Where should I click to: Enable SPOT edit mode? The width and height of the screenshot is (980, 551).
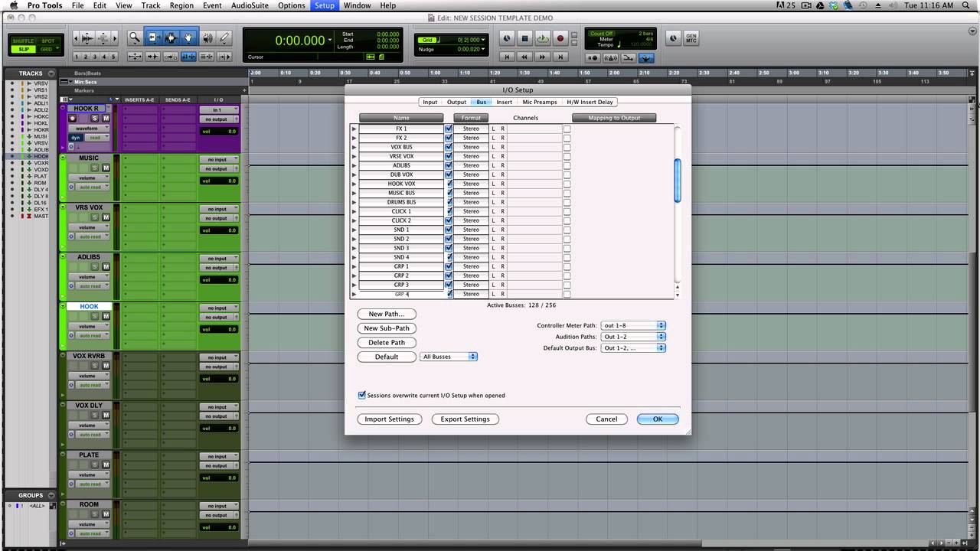[x=47, y=41]
